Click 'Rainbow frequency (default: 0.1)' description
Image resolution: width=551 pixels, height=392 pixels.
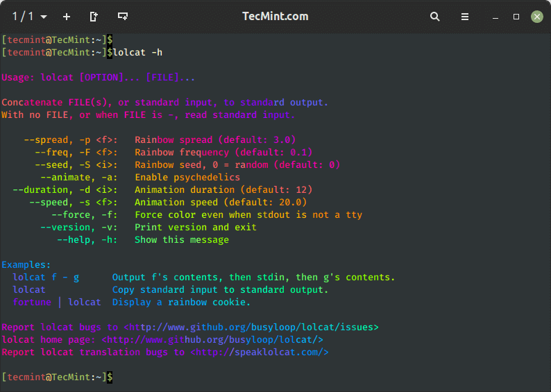[223, 152]
